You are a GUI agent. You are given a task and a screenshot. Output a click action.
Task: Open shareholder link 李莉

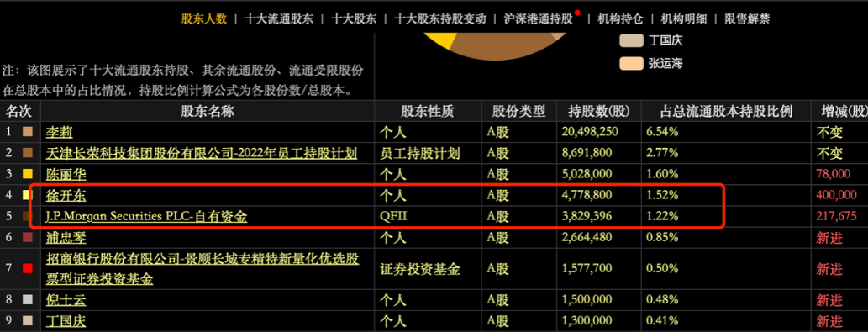coord(59,132)
